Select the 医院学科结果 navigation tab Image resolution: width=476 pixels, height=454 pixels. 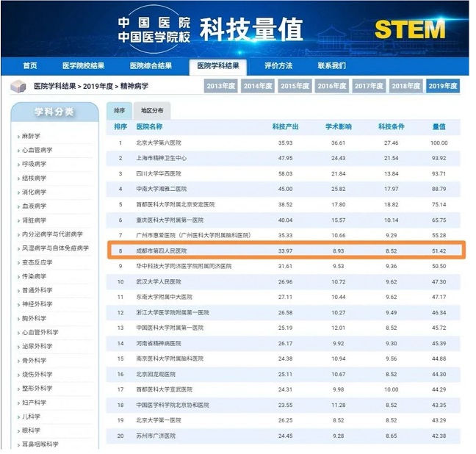click(218, 66)
